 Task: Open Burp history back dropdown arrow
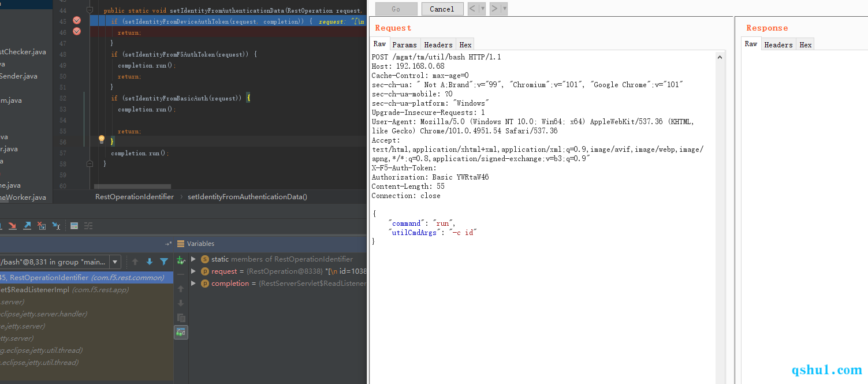click(x=483, y=9)
